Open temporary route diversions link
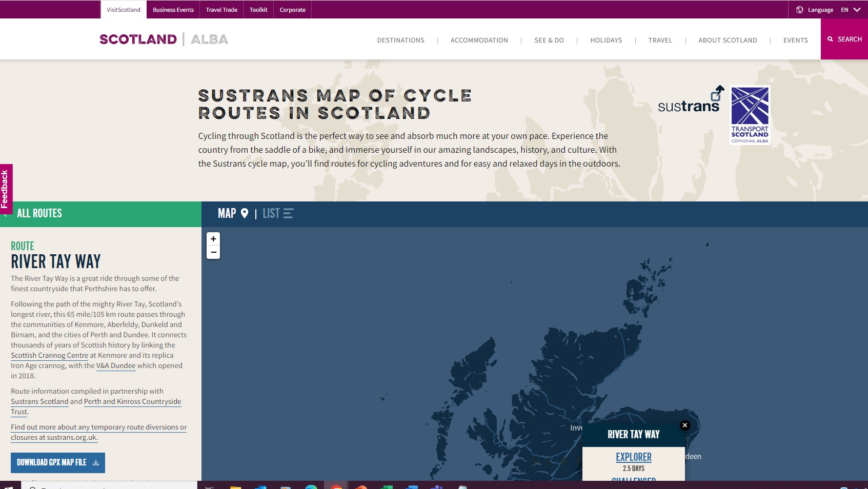Viewport: 868px width, 489px height. tap(98, 432)
